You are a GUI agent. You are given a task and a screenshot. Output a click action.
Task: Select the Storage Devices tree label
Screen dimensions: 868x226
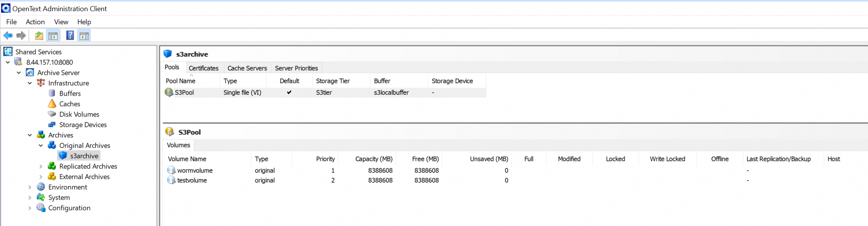click(x=83, y=125)
